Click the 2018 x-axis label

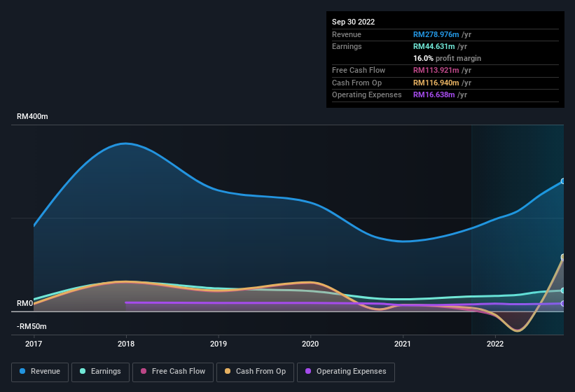point(126,344)
